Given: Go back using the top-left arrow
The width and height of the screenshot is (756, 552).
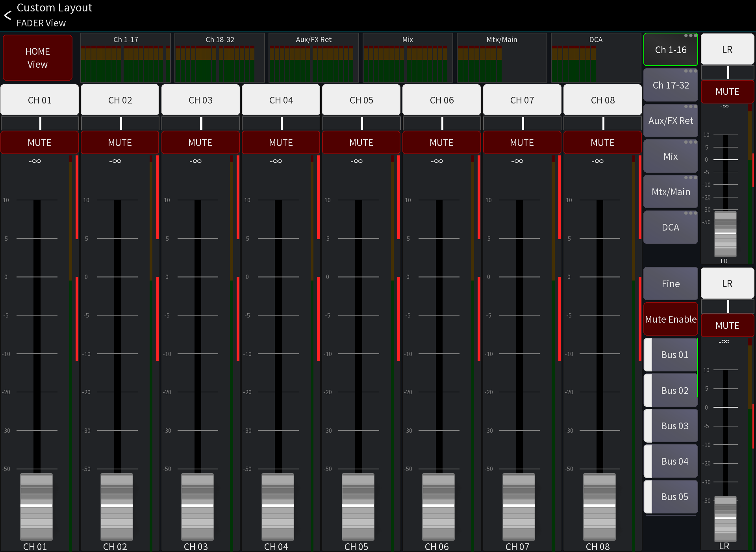Looking at the screenshot, I should pos(8,15).
